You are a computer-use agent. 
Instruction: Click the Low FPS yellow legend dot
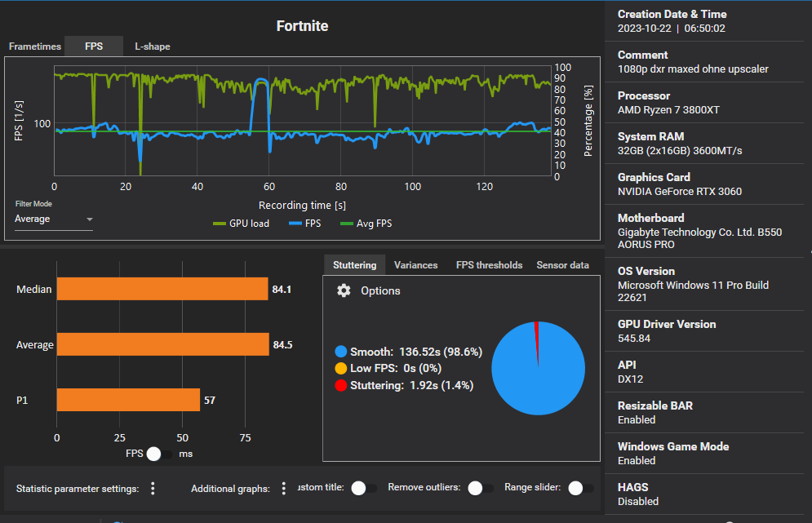coord(341,368)
